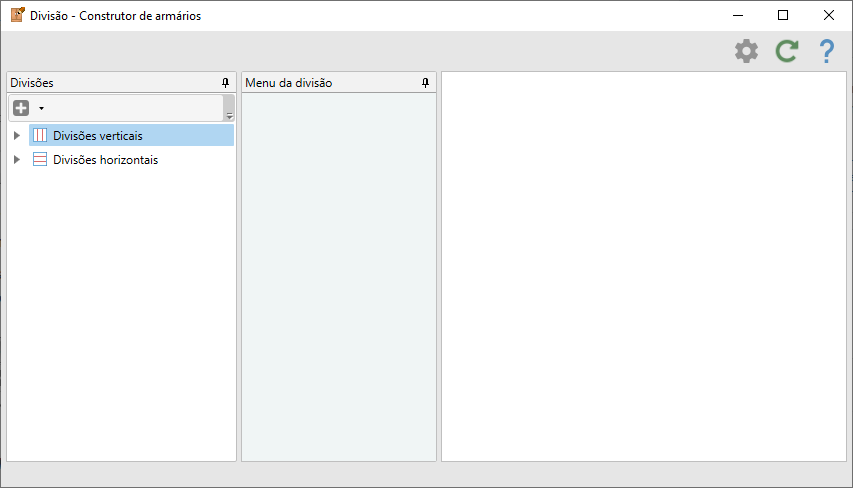Expand the Divisões horizontais tree node

pyautogui.click(x=17, y=160)
